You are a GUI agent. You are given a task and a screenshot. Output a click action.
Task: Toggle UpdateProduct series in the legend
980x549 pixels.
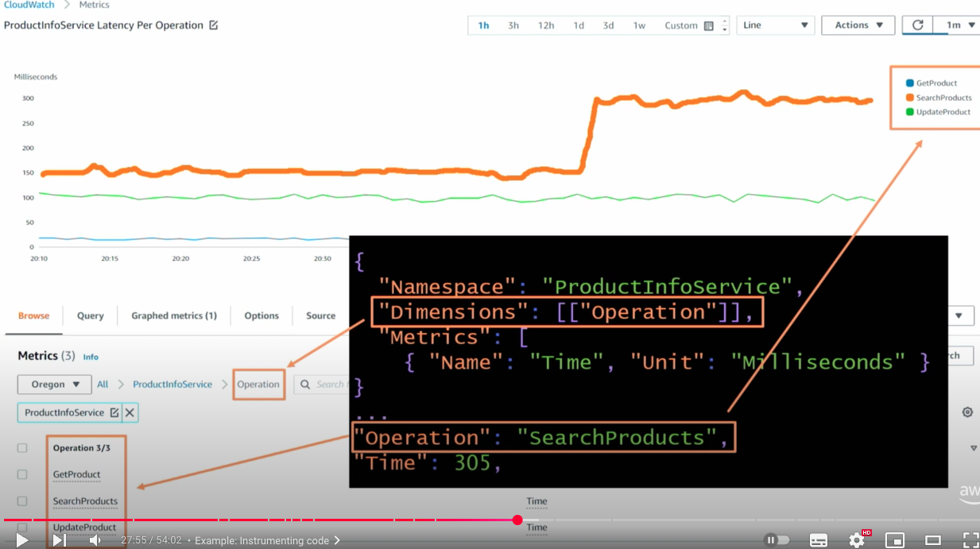point(938,112)
